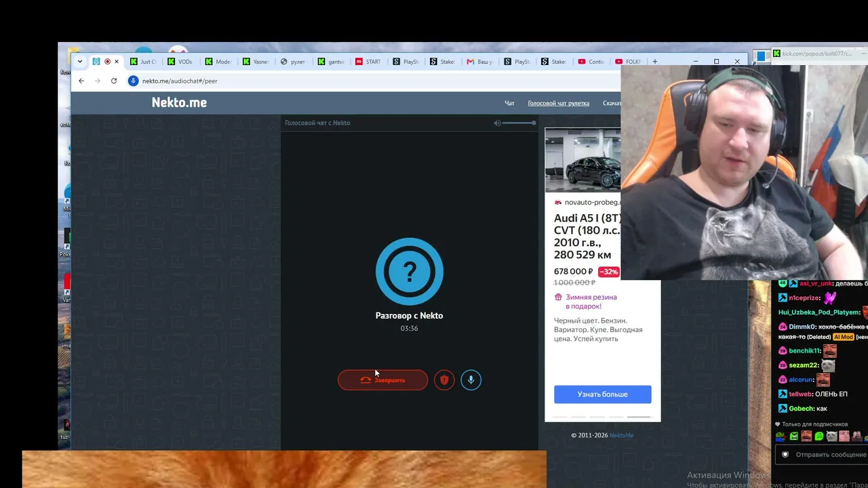This screenshot has width=868, height=488.
Task: Switch to the FOLKF tab
Action: pyautogui.click(x=629, y=62)
